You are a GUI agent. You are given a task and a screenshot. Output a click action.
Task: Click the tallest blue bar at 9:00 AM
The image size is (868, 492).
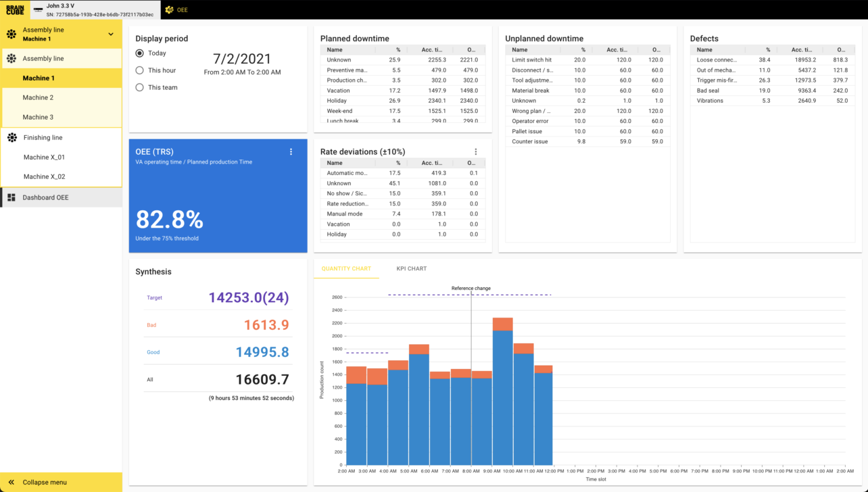pos(502,397)
